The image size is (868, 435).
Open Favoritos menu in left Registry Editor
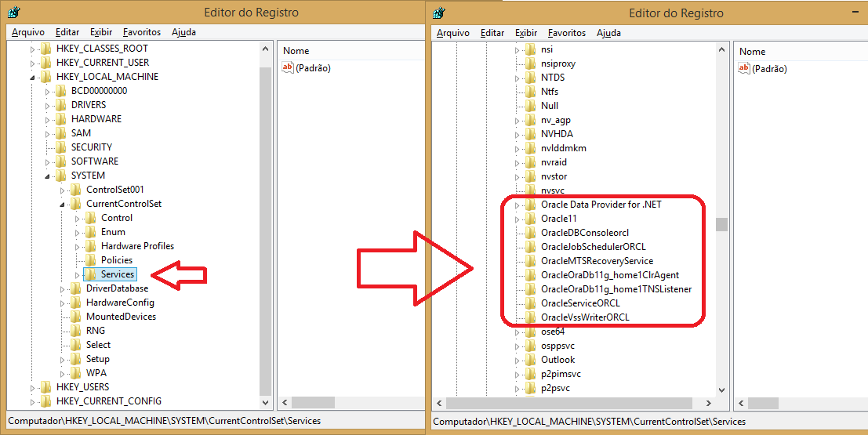coord(142,32)
